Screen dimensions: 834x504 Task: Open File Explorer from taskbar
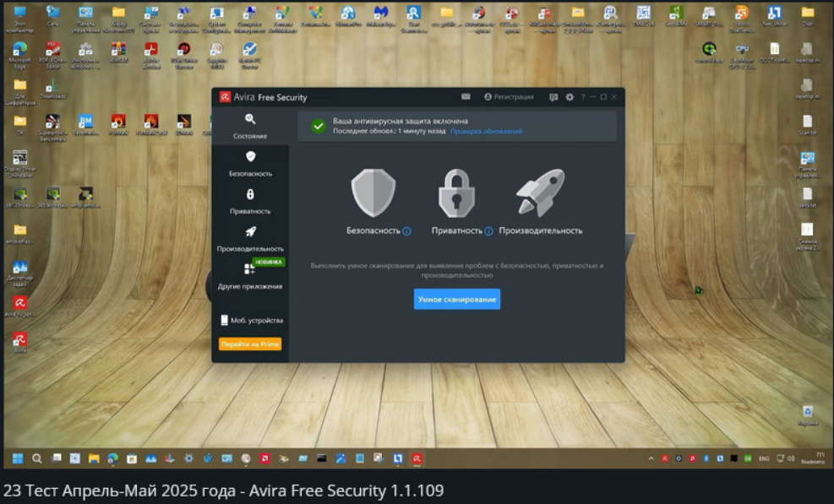94,458
